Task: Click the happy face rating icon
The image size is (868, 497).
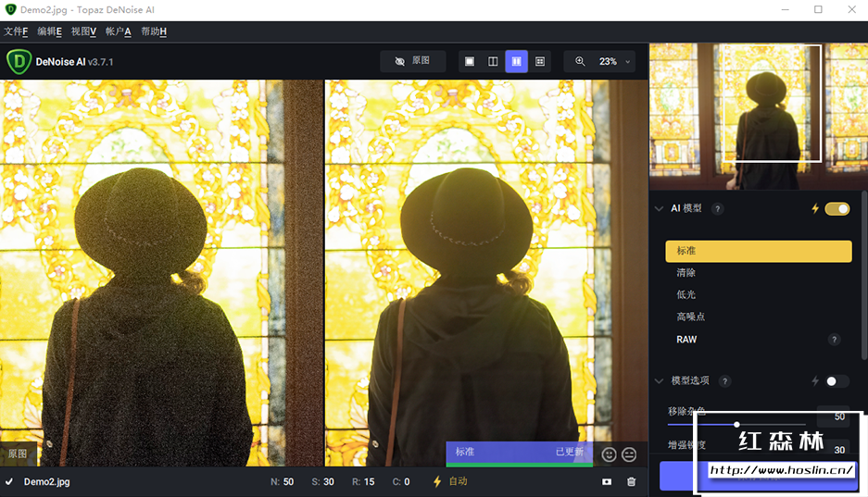Action: 609,454
